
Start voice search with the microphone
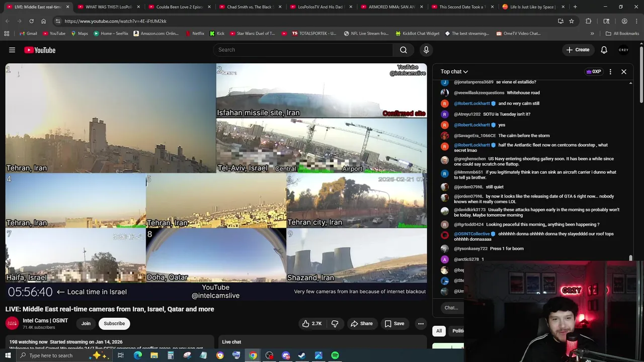[426, 50]
